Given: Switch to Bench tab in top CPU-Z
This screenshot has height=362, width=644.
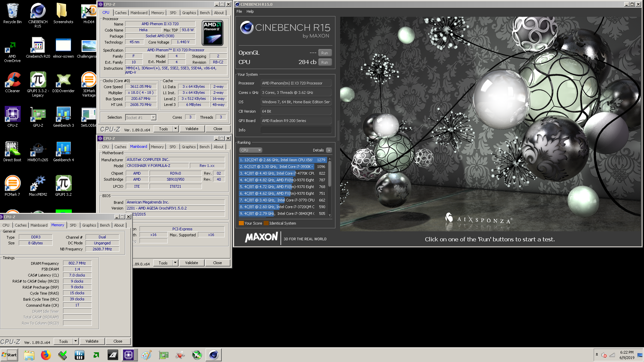Looking at the screenshot, I should tap(205, 13).
